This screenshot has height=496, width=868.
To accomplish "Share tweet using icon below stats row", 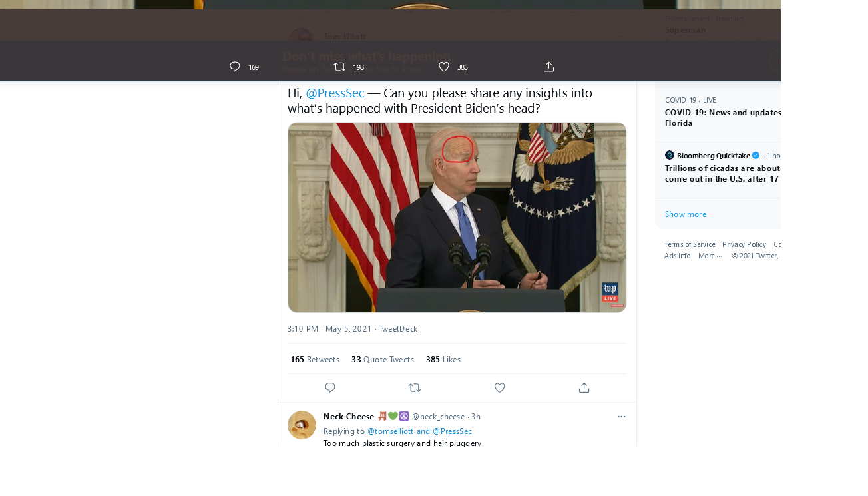I will (584, 387).
